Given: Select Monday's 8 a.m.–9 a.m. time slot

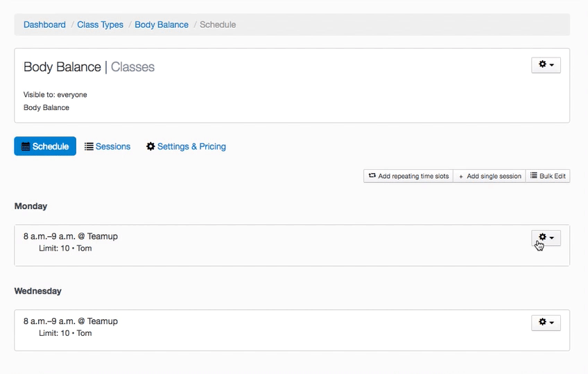Looking at the screenshot, I should point(71,236).
